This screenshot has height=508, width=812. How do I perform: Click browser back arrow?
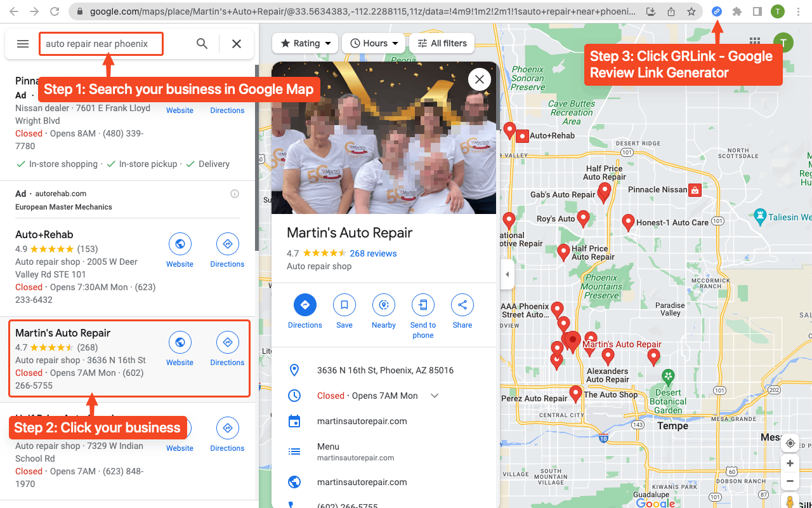[14, 11]
